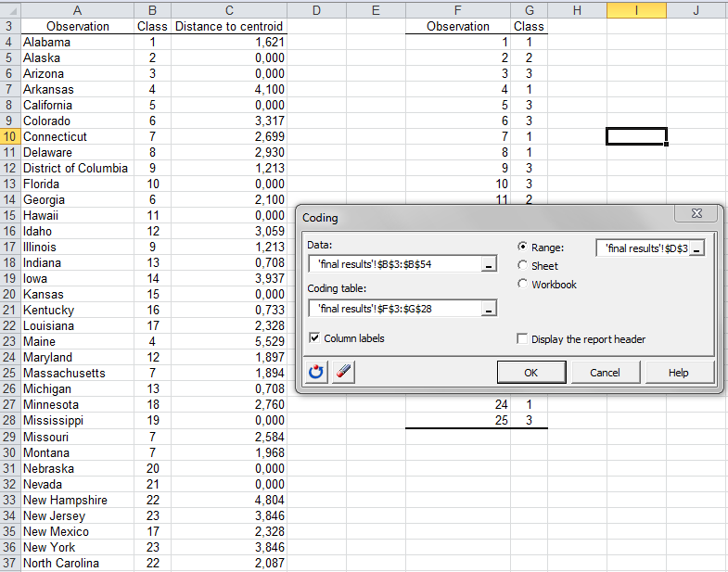Select column D header
Viewport: 728px width, 572px height.
pyautogui.click(x=316, y=10)
